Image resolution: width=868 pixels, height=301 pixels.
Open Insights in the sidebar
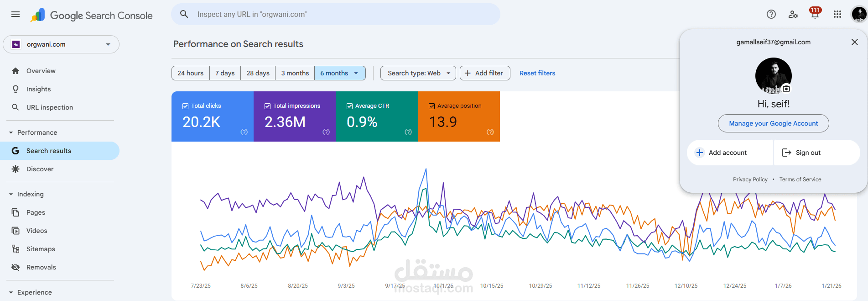pos(60,89)
